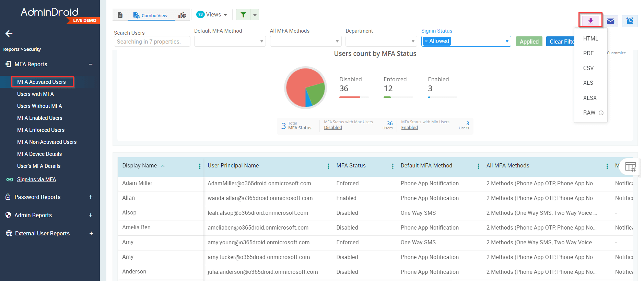This screenshot has height=281, width=644.
Task: Click the green filter funnel icon
Action: (x=243, y=15)
